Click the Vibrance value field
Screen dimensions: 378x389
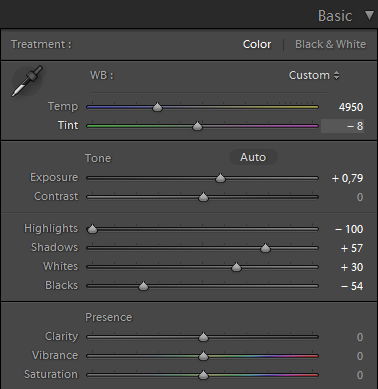[x=360, y=356]
